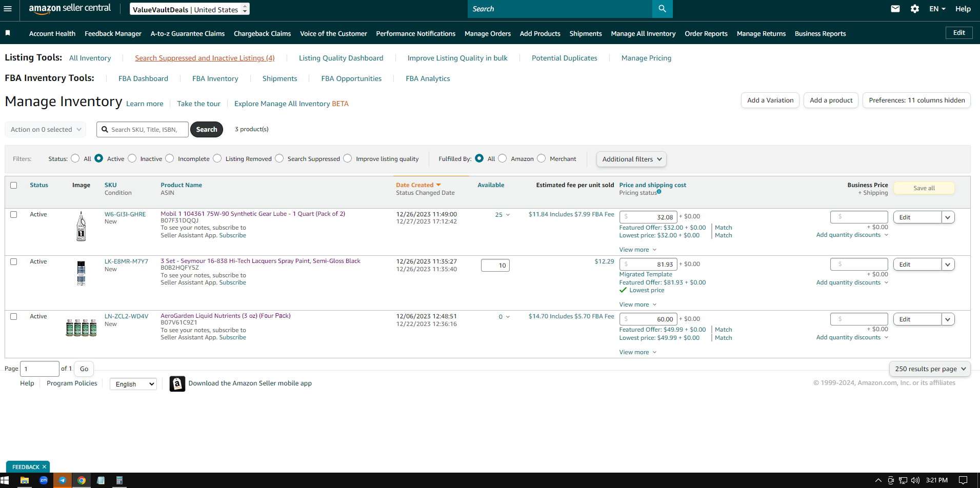The image size is (980, 488).
Task: Click the Amazon Seller mobile app icon
Action: click(x=177, y=383)
